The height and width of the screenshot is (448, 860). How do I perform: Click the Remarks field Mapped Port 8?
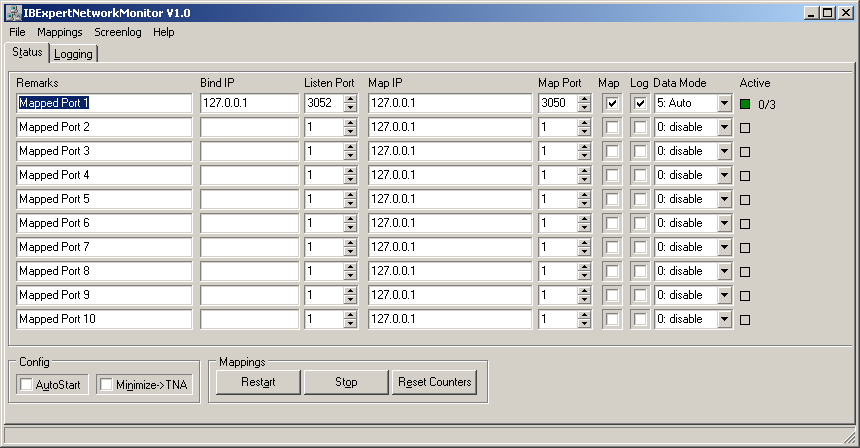(x=104, y=271)
